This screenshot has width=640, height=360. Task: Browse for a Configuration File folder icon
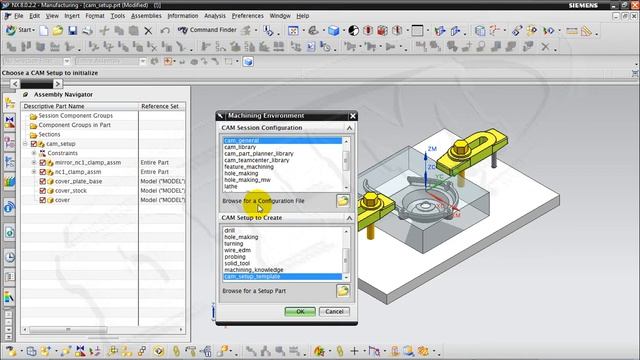343,201
